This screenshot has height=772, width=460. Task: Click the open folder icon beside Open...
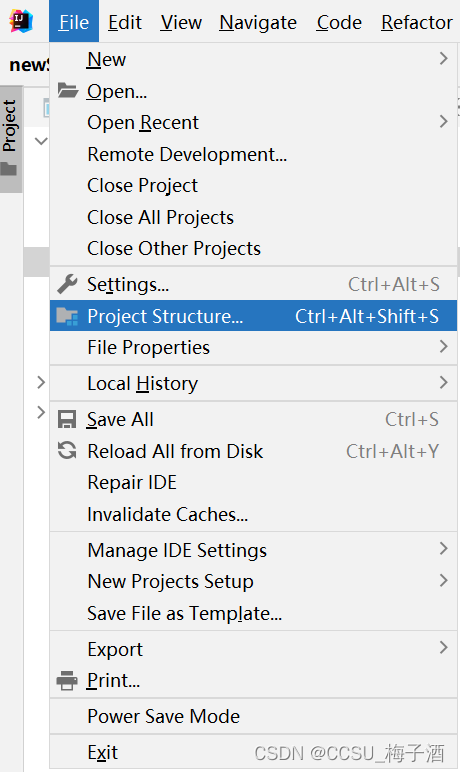click(67, 91)
